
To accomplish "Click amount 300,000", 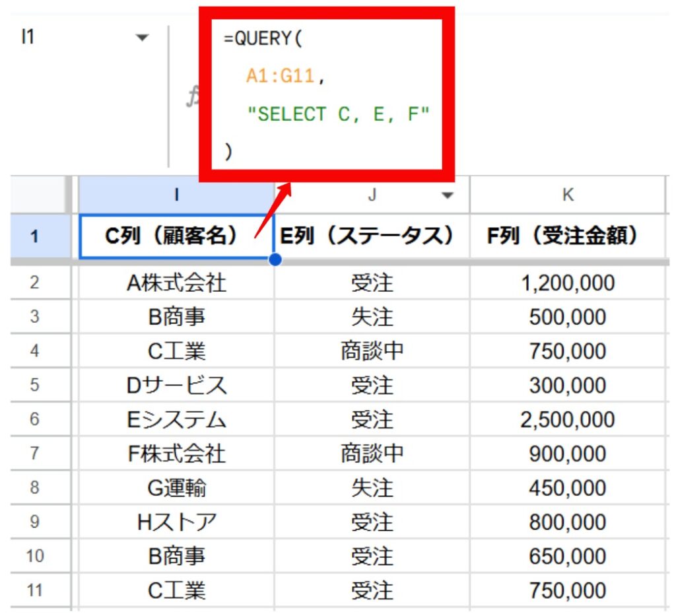I will pos(567,384).
